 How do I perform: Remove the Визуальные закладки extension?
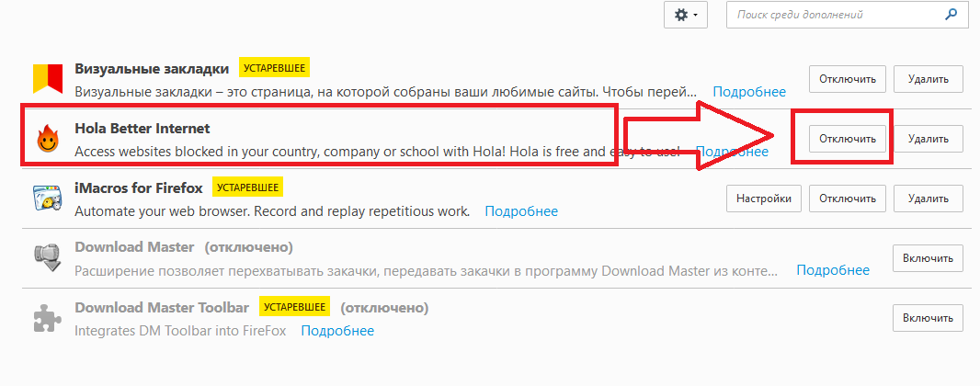[x=929, y=79]
